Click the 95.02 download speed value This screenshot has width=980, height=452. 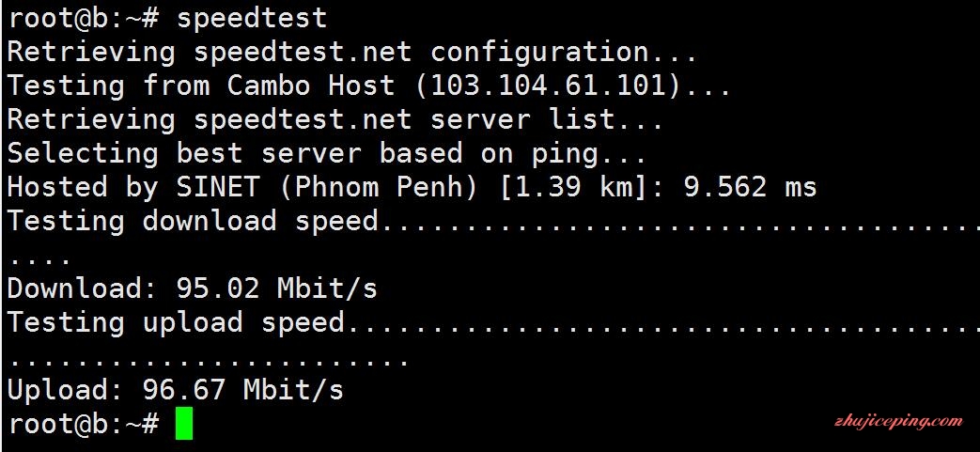point(218,288)
